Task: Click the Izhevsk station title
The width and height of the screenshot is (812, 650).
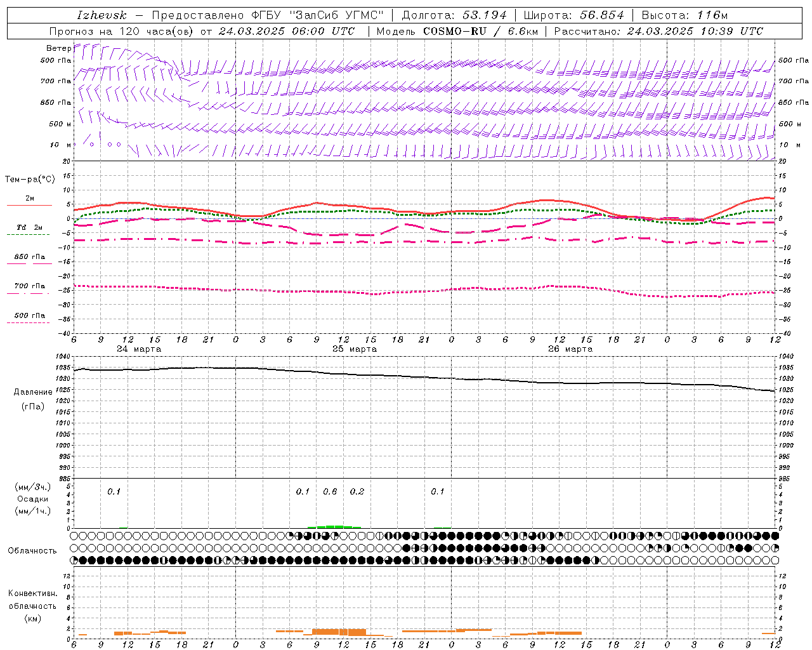Action: pos(101,15)
